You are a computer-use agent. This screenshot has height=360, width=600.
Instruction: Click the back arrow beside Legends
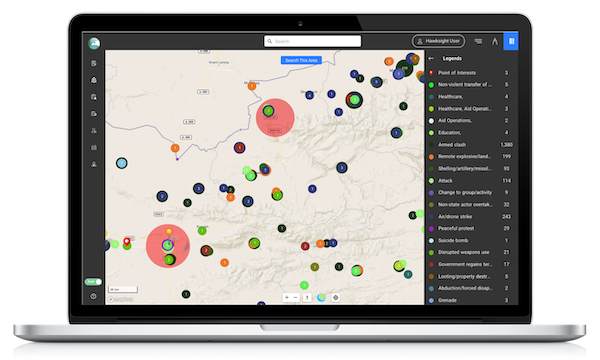[x=431, y=59]
